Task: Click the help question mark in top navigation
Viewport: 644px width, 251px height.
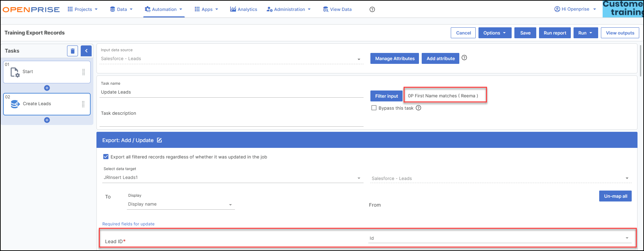Action: coord(372,10)
